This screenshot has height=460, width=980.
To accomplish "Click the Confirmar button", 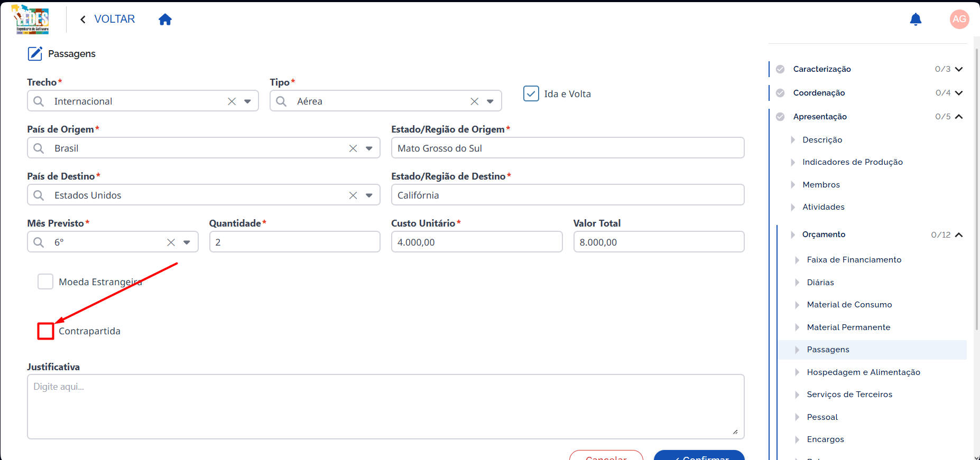I will tap(699, 455).
